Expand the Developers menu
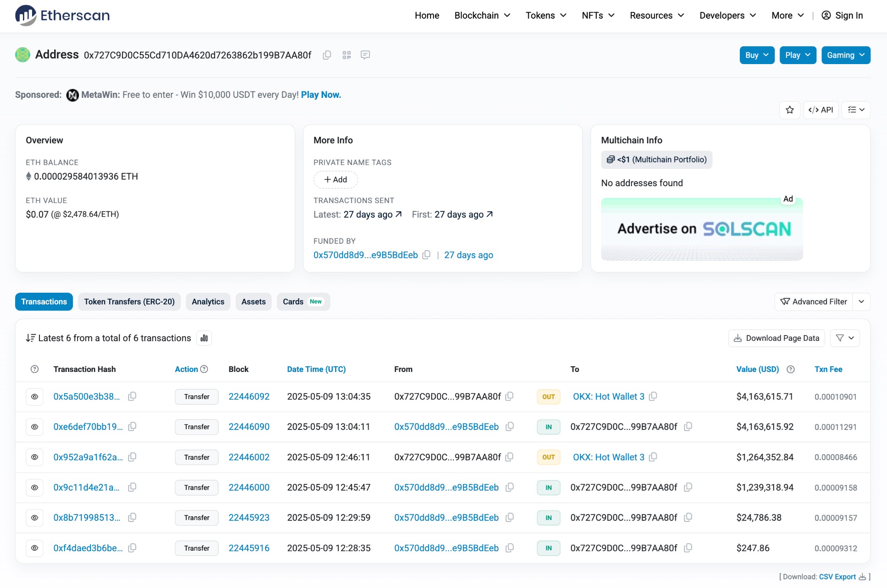This screenshot has width=887, height=588. pyautogui.click(x=728, y=16)
